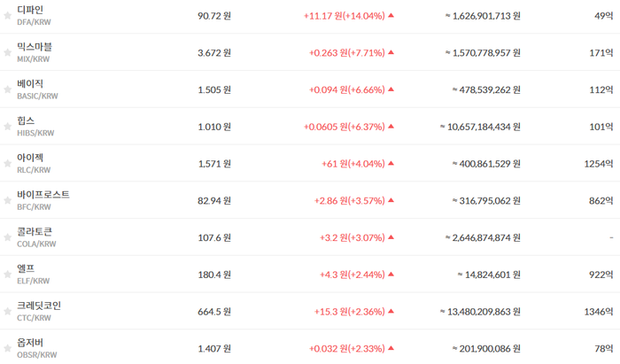Open the 믹스마블 coin page
This screenshot has width=620, height=364.
tap(35, 47)
